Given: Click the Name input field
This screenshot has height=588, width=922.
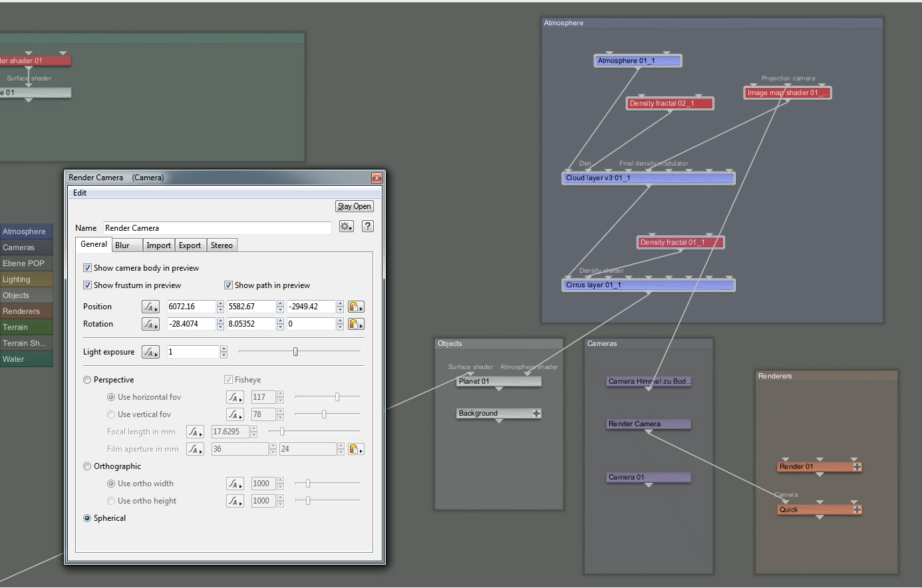Looking at the screenshot, I should coord(217,228).
